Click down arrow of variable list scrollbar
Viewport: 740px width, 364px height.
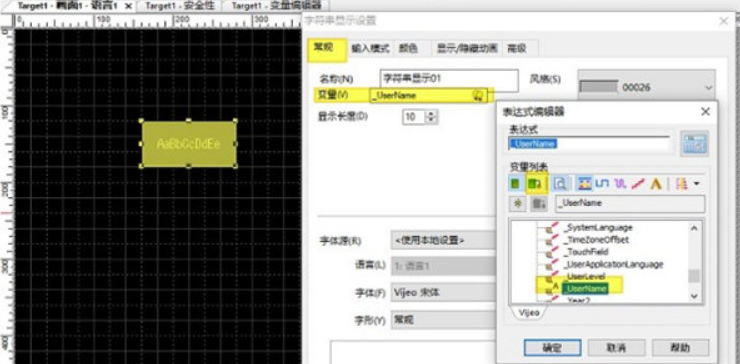pyautogui.click(x=693, y=296)
